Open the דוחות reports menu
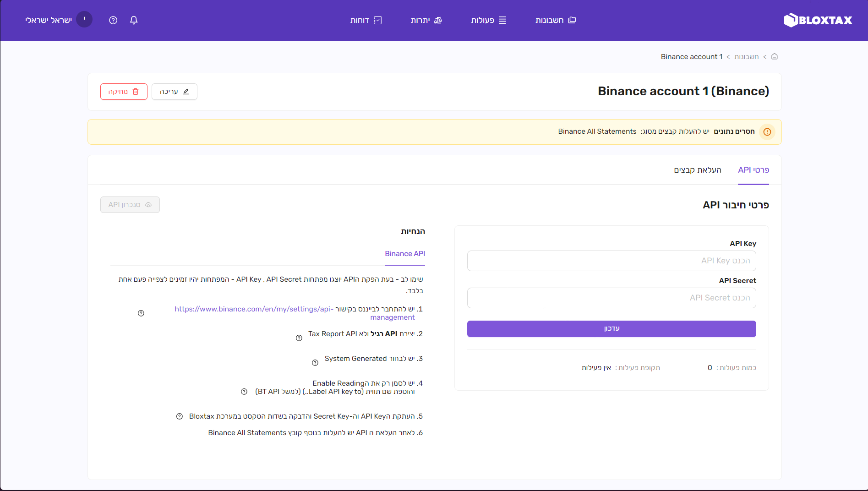 tap(366, 20)
